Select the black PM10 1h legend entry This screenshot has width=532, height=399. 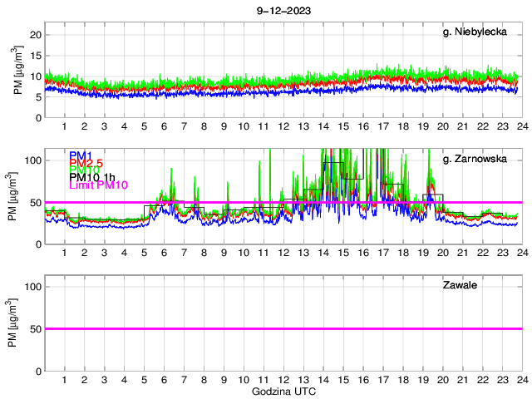(x=94, y=177)
